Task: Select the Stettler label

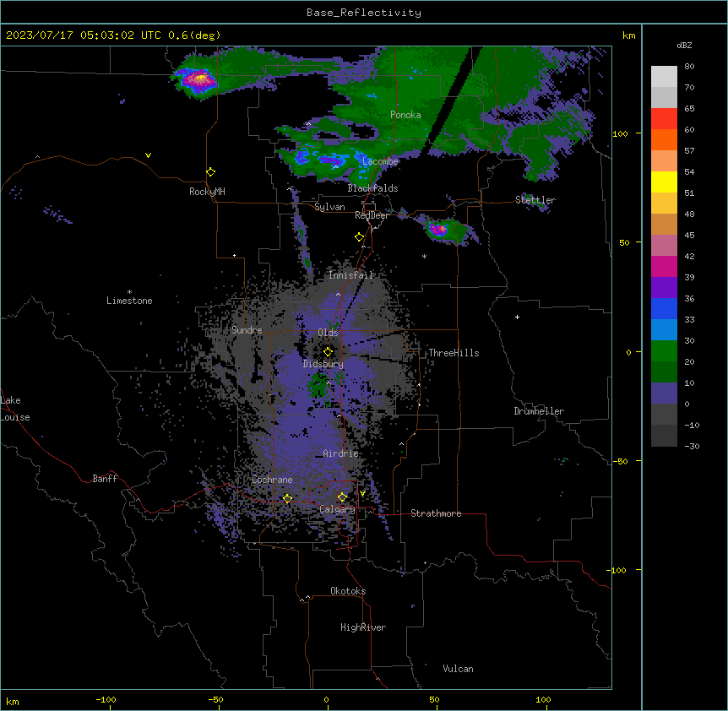Action: coord(535,200)
